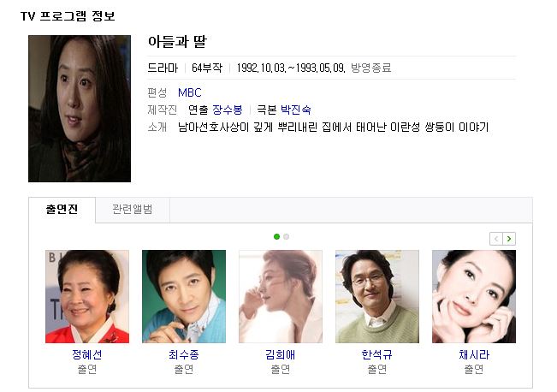Viewport: 557px width, 392px height.
Task: Click 최수종 cast photo
Action: coord(184,297)
